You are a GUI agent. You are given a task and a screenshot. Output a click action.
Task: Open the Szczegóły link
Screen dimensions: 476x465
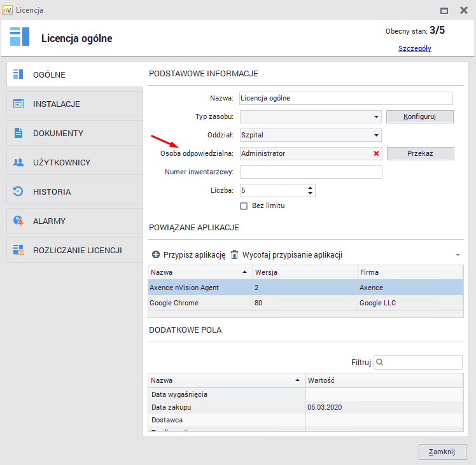[414, 48]
